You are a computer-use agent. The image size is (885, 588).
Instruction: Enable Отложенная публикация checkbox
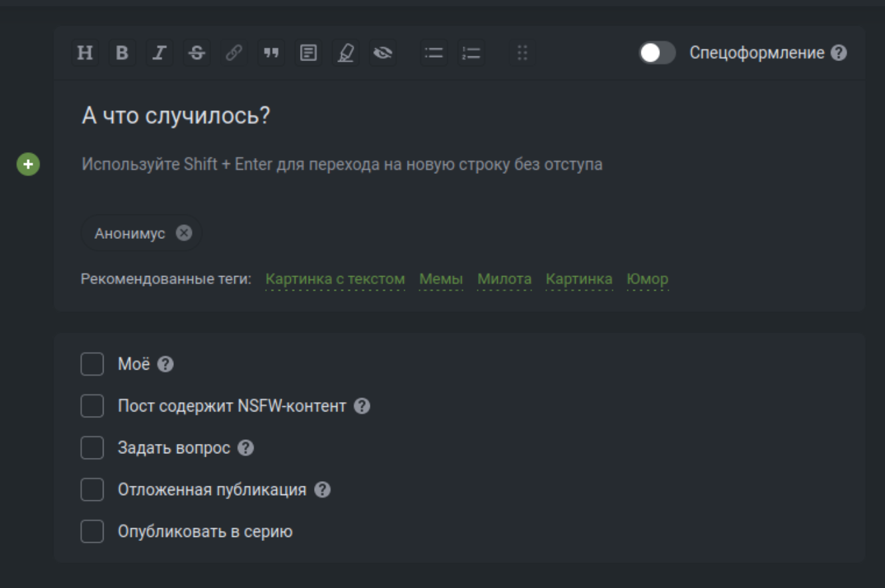[92, 490]
